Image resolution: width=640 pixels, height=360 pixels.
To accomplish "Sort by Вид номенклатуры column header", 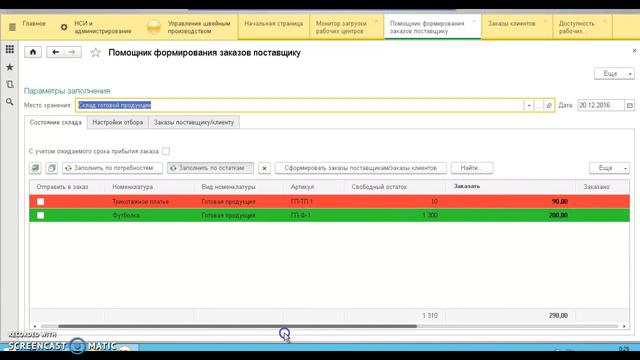I will (x=238, y=187).
